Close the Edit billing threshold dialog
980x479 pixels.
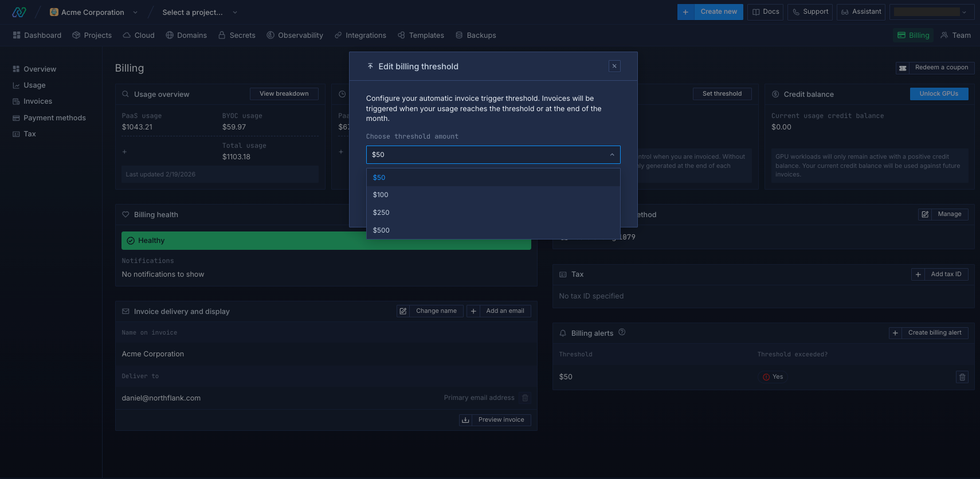(x=614, y=66)
